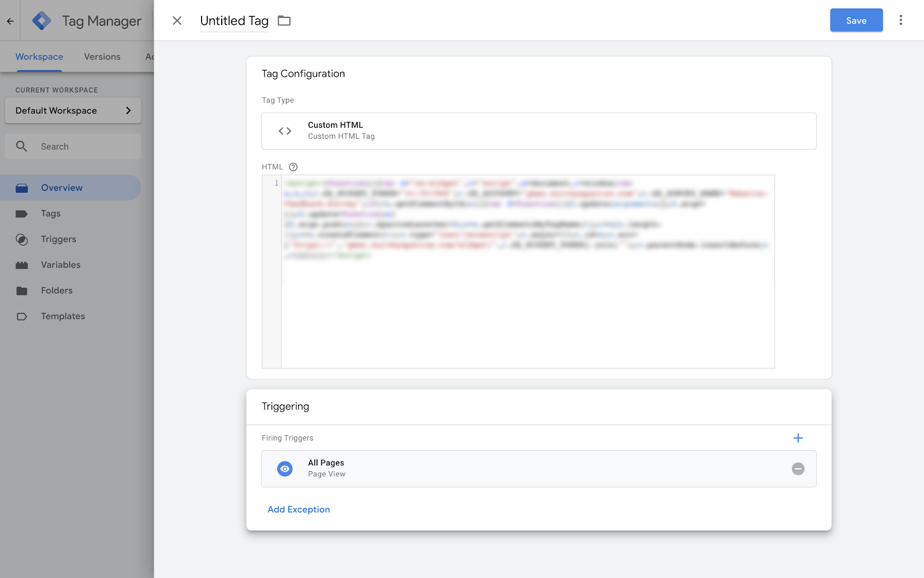Viewport: 924px width, 578px height.
Task: Switch to the Versions tab
Action: click(102, 57)
